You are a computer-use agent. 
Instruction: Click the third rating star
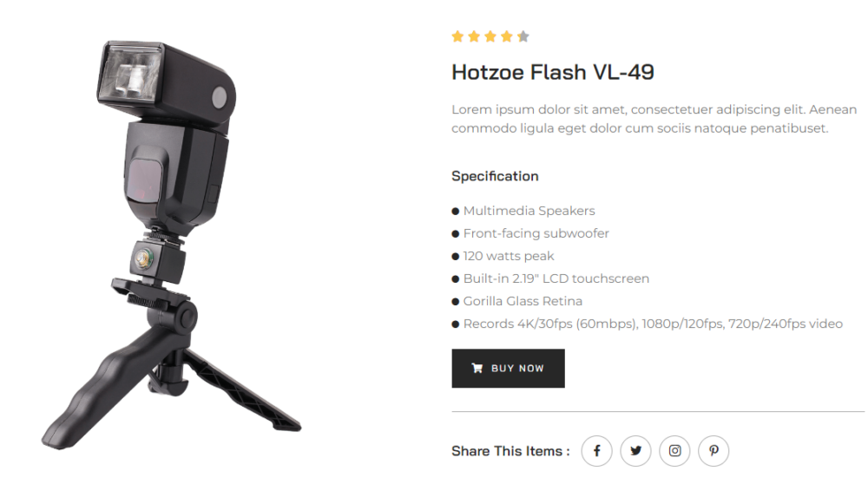tap(490, 36)
